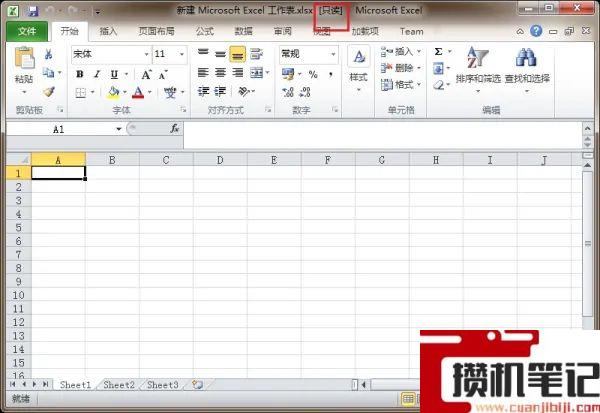Image resolution: width=600 pixels, height=413 pixels.
Task: Open 排序和筛选 sort and filter
Action: tap(478, 69)
